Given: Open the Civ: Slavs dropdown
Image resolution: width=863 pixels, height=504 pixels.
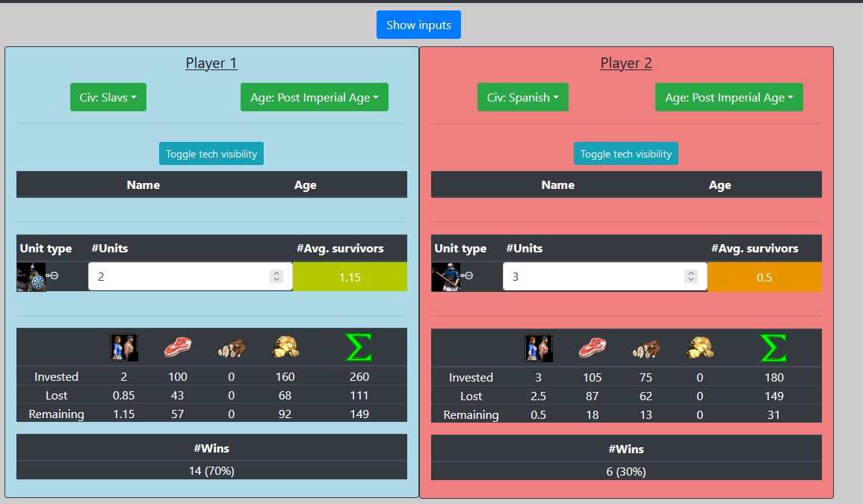Looking at the screenshot, I should [x=108, y=97].
